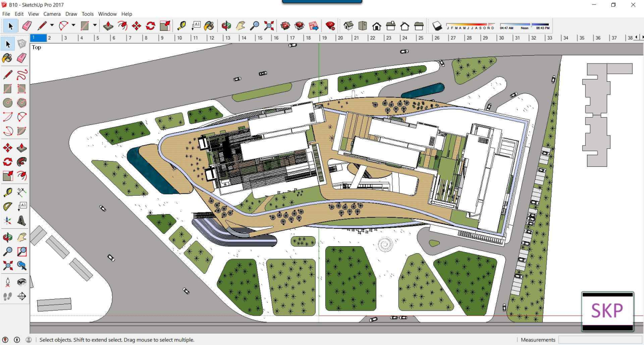Viewport: 644px width, 345px height.
Task: Open the Extension Manager ruby icon
Action: 330,26
